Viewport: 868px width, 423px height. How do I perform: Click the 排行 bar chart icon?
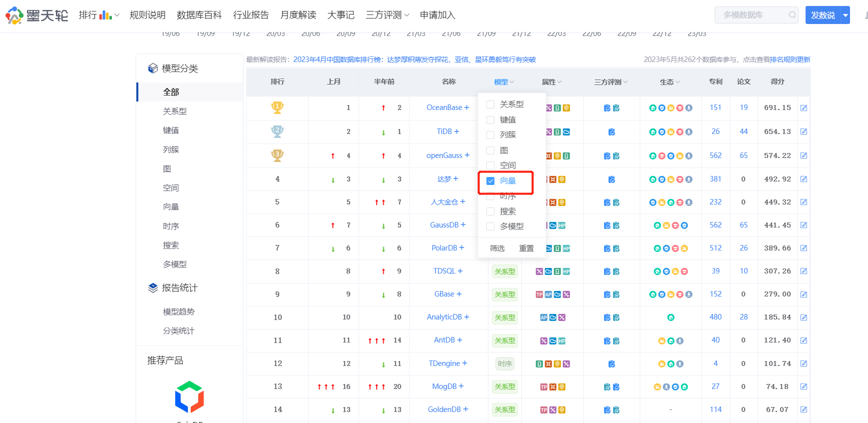click(x=105, y=15)
